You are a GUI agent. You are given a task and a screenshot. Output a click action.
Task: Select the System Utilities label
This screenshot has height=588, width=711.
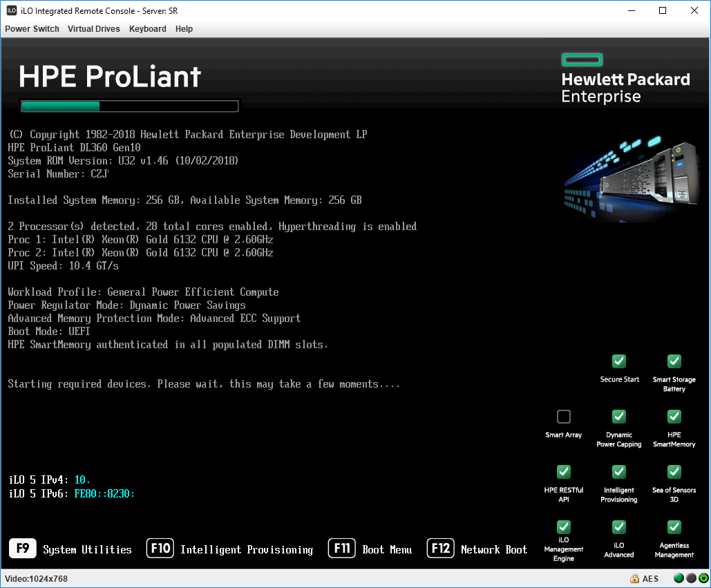tap(87, 549)
